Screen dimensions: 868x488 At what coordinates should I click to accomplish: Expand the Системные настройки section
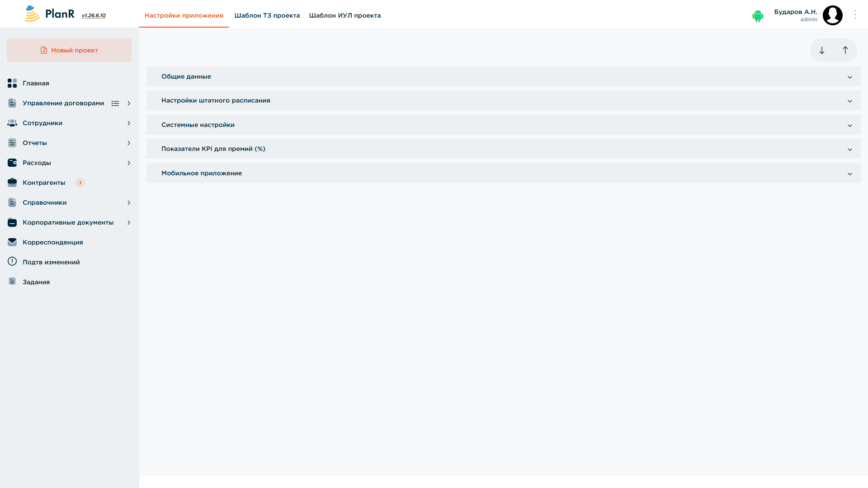(503, 125)
